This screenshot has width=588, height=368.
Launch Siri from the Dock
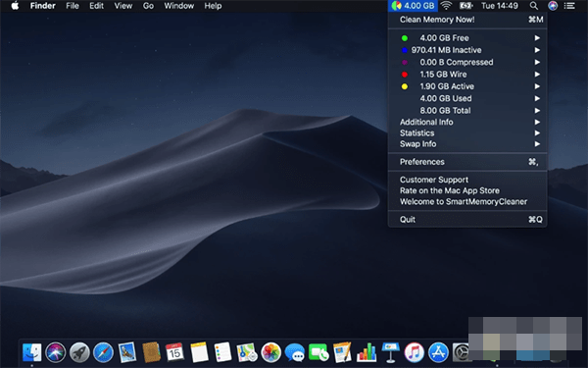coord(56,352)
